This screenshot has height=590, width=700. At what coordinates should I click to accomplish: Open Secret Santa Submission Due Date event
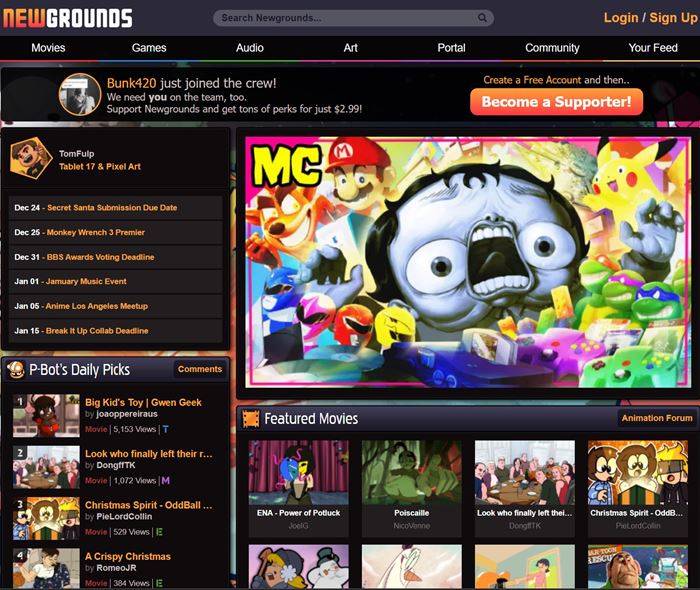click(x=112, y=208)
